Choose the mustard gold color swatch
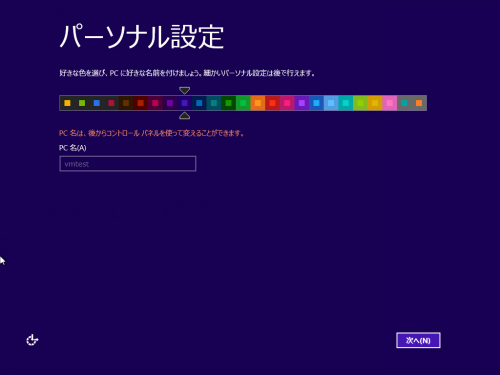The image size is (500, 375). coord(375,103)
